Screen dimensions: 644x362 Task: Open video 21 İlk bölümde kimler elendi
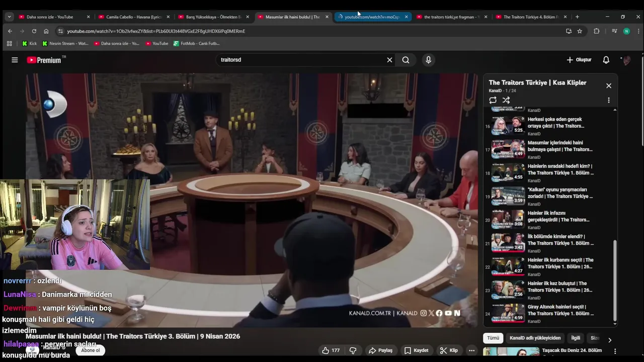tap(560, 240)
